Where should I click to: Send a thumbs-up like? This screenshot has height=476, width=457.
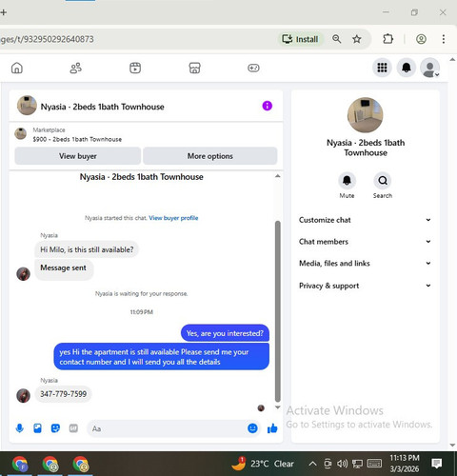coord(272,428)
